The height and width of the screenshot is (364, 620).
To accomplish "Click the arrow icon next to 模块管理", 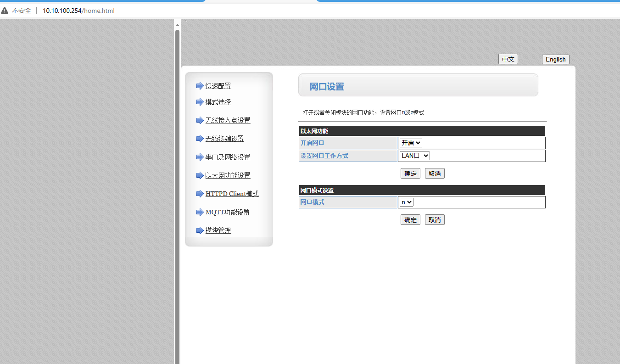I will pyautogui.click(x=200, y=230).
